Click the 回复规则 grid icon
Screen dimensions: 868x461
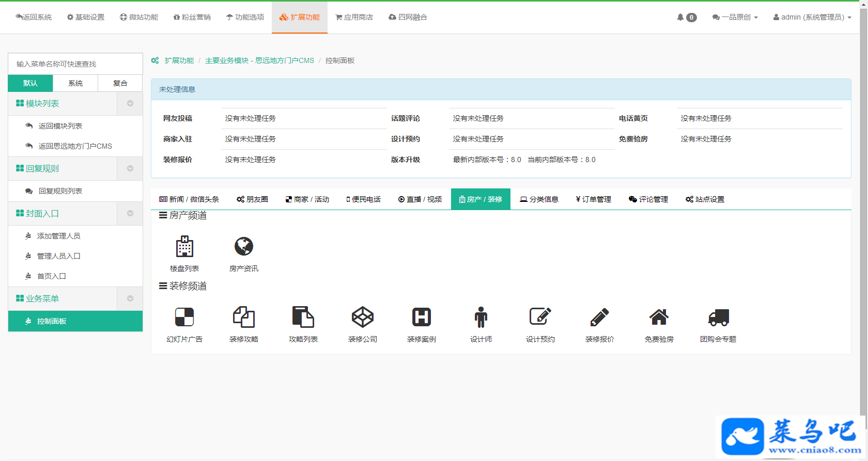20,168
